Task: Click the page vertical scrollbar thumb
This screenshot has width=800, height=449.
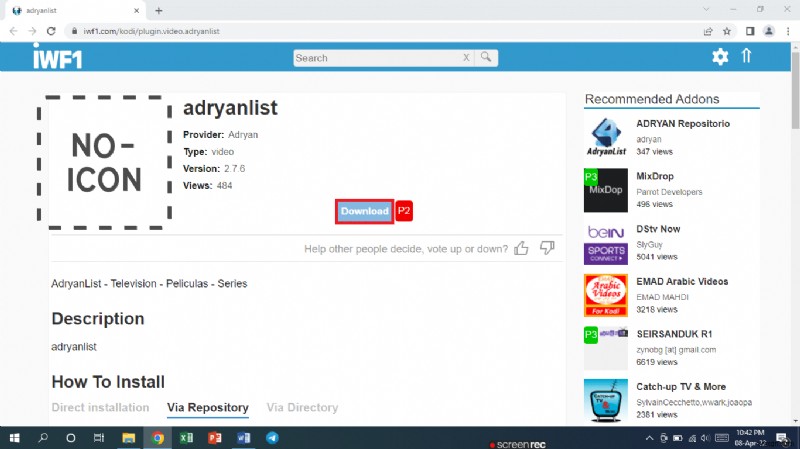Action: [795, 89]
